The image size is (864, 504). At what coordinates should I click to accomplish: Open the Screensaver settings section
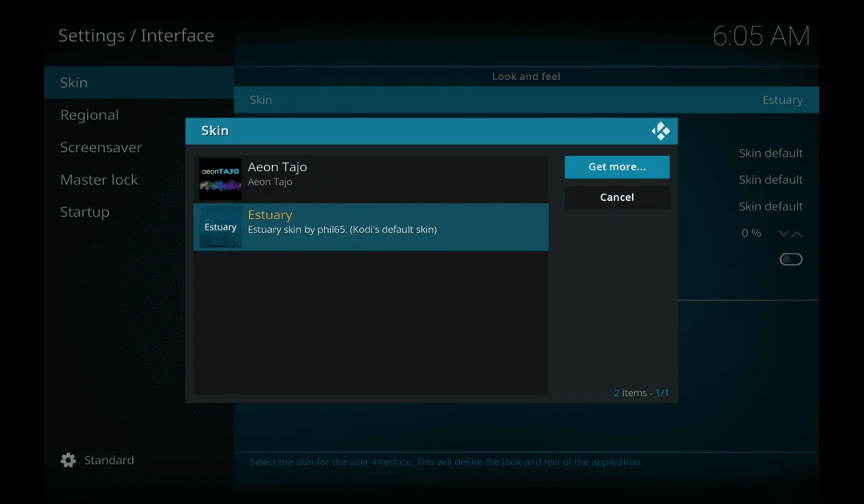101,147
